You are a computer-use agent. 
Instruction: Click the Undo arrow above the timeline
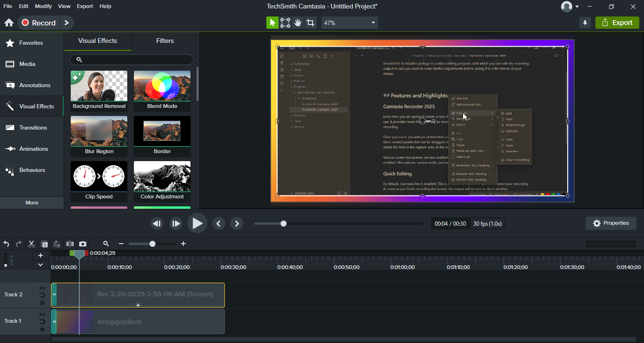6,244
